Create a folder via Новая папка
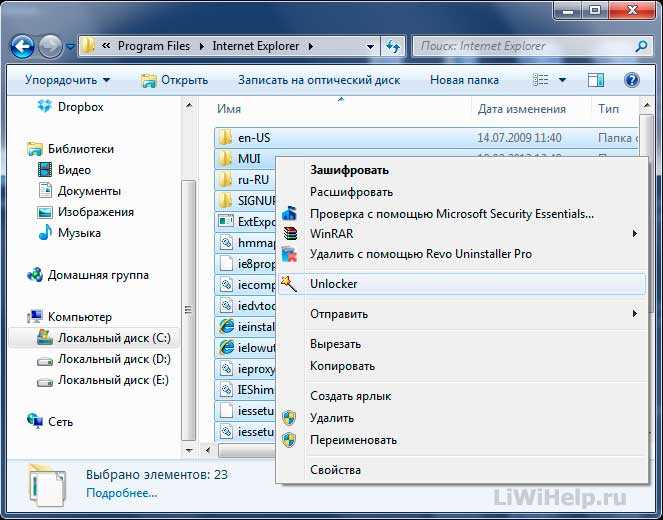The image size is (663, 520). [x=464, y=80]
